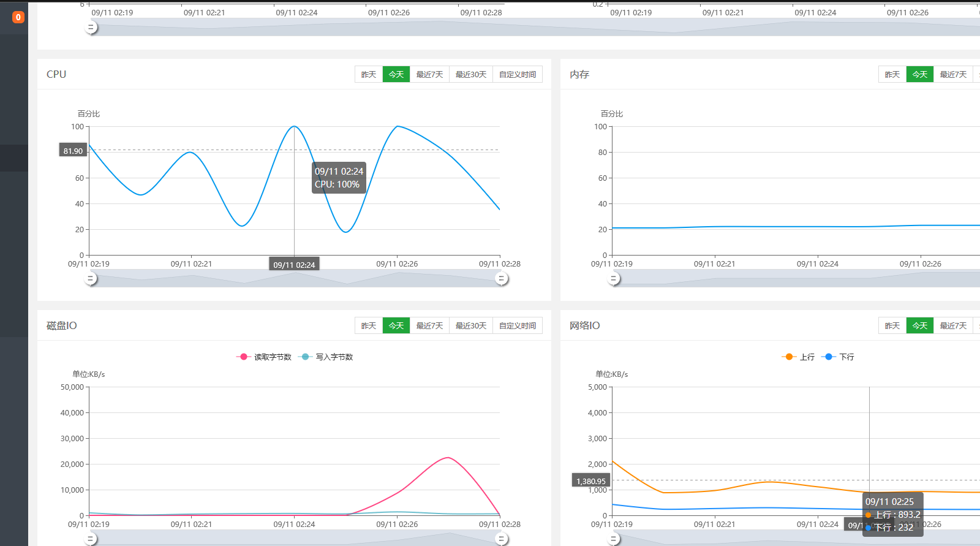Select 最近30天 tab in 磁盘IO panel
This screenshot has width=980, height=546.
[471, 325]
